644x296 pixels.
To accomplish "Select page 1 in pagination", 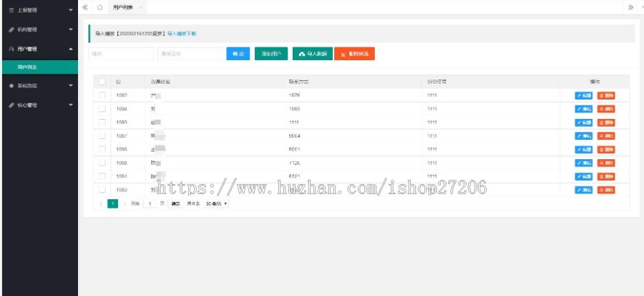I will (112, 204).
